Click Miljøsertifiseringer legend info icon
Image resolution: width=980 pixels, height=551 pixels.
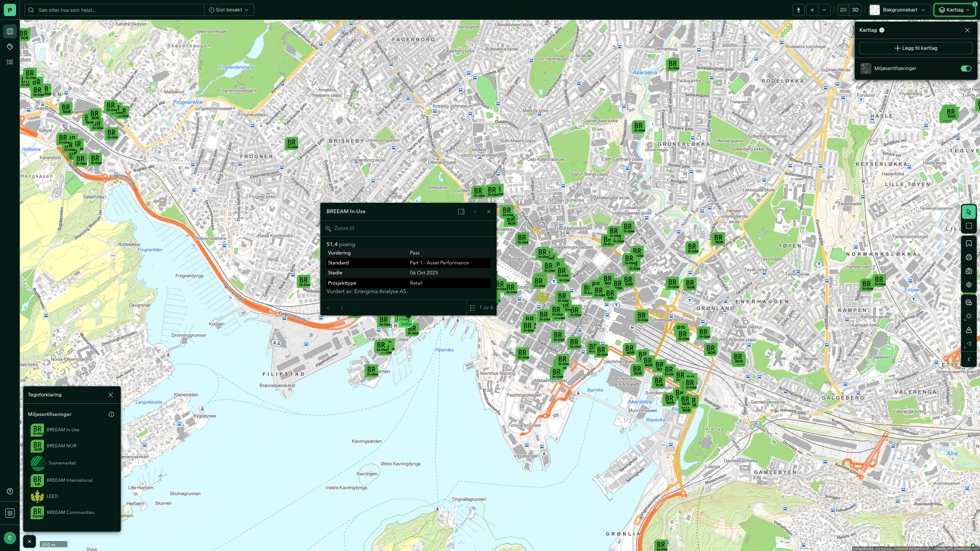point(111,414)
